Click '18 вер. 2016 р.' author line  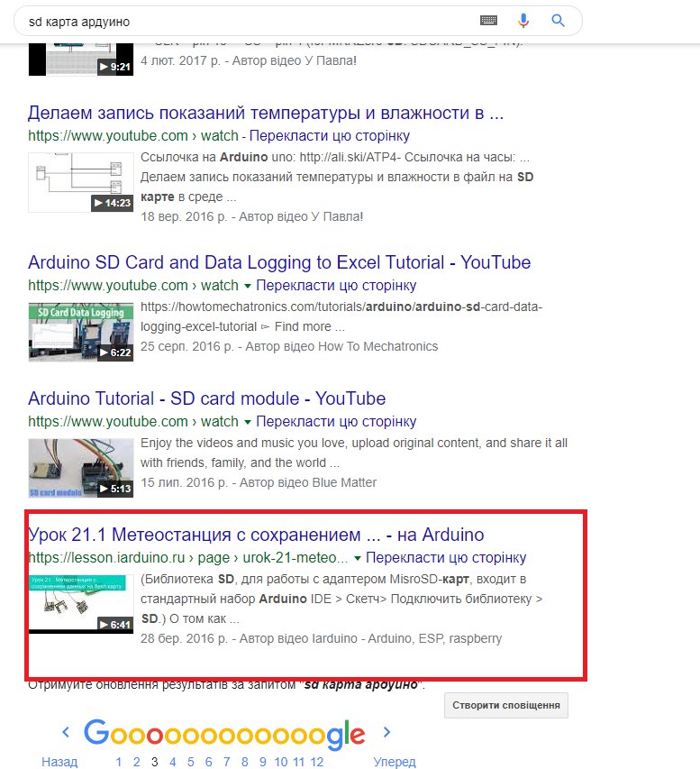pyautogui.click(x=252, y=216)
